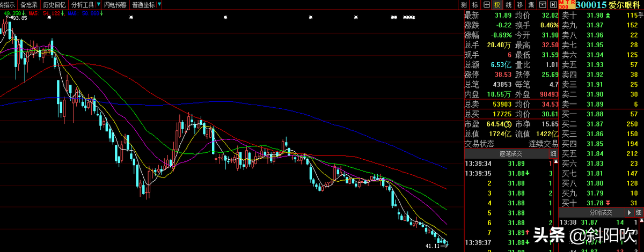Click the 跌停 value 25.69

pos(550,74)
